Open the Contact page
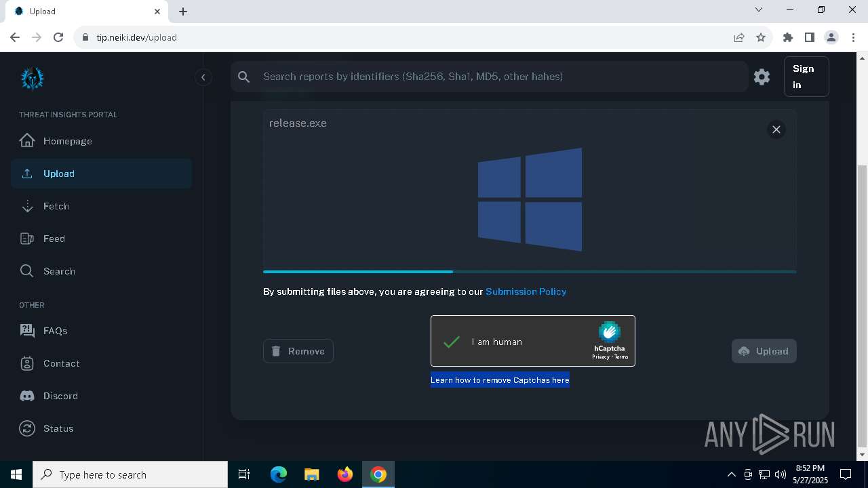This screenshot has width=868, height=488. click(102, 363)
